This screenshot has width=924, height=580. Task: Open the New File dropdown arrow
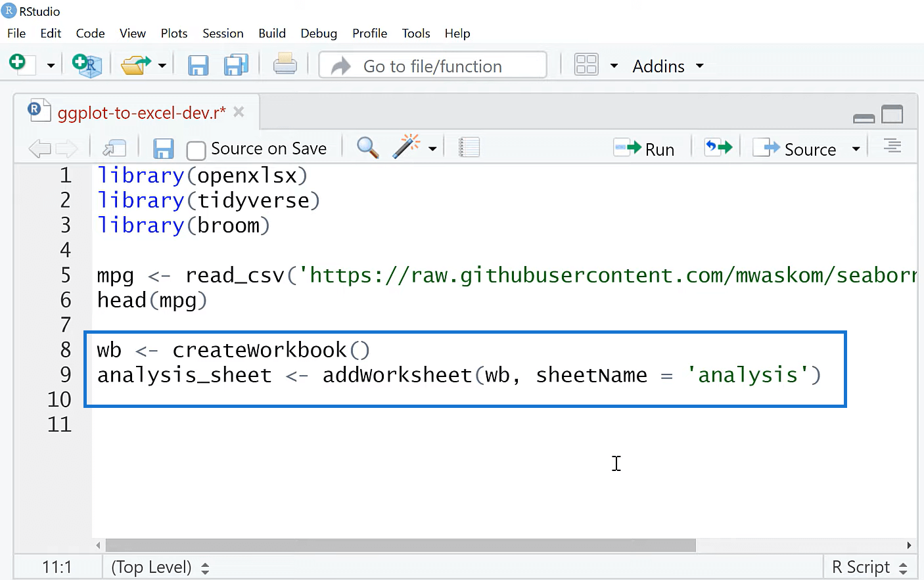point(51,66)
